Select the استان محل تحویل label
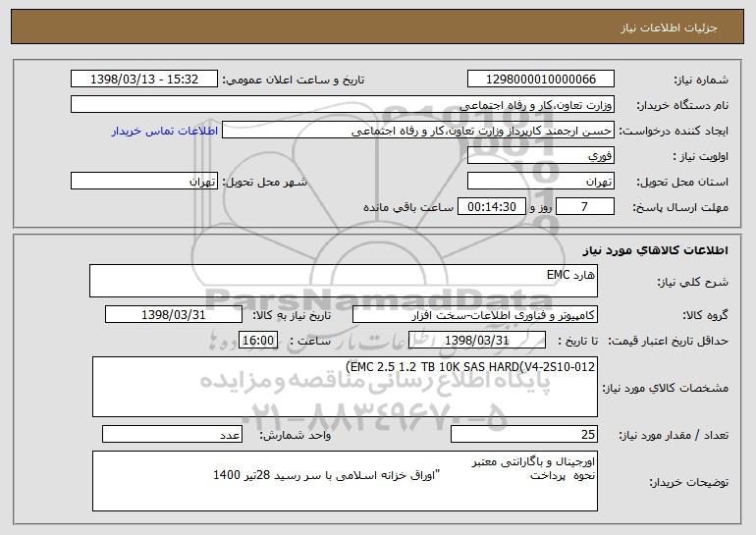This screenshot has width=756, height=535. [682, 182]
